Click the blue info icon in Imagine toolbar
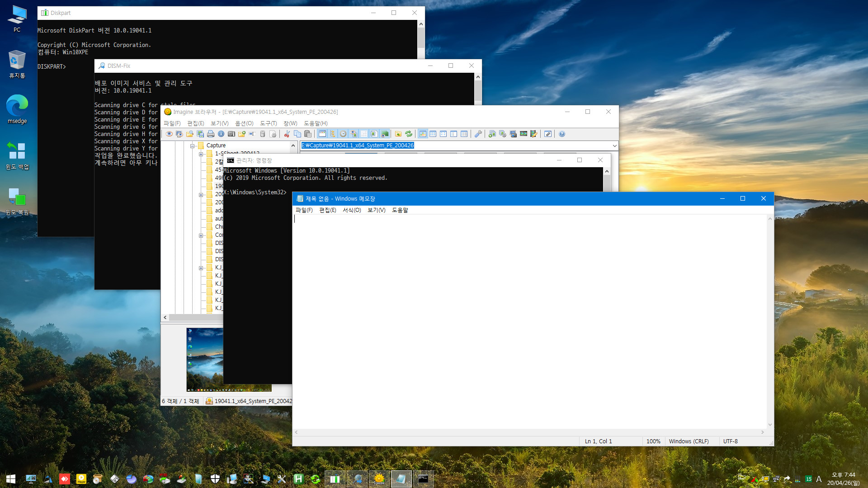868x488 pixels. 221,134
